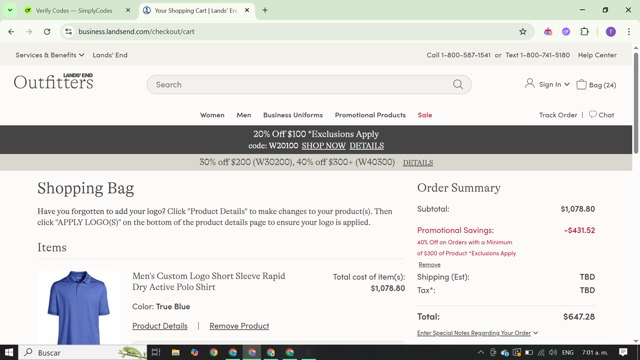Image resolution: width=640 pixels, height=360 pixels.
Task: Bookmark this page with the star icon
Action: [x=522, y=31]
